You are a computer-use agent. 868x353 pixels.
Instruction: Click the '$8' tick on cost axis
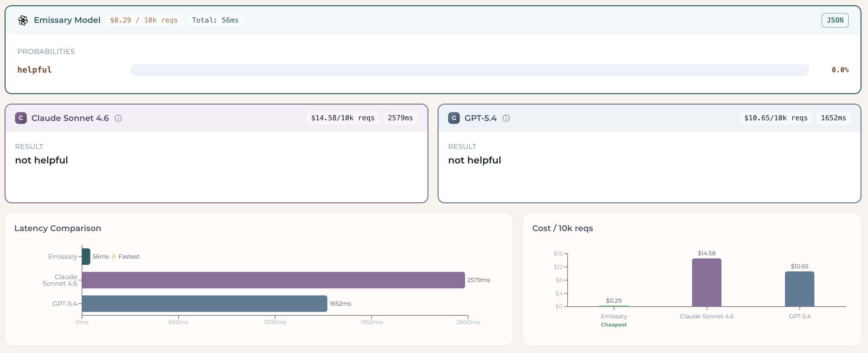pyautogui.click(x=559, y=280)
